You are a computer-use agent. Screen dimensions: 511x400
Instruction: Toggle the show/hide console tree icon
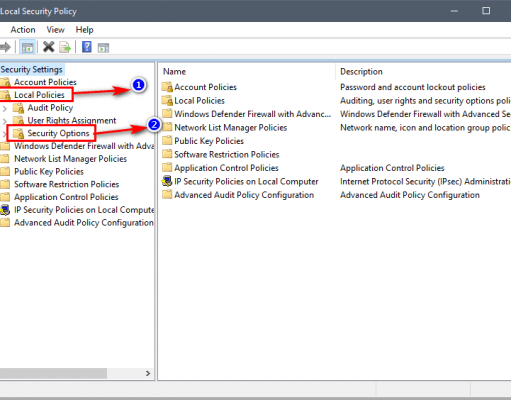[x=27, y=47]
